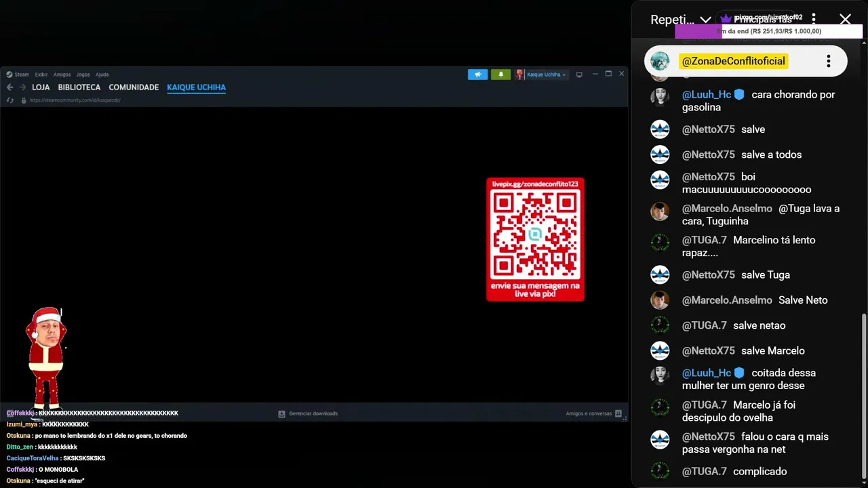Click @TUGA.7 avatar beside 'complicado'
Screen dimensions: 868x488
coord(660,471)
